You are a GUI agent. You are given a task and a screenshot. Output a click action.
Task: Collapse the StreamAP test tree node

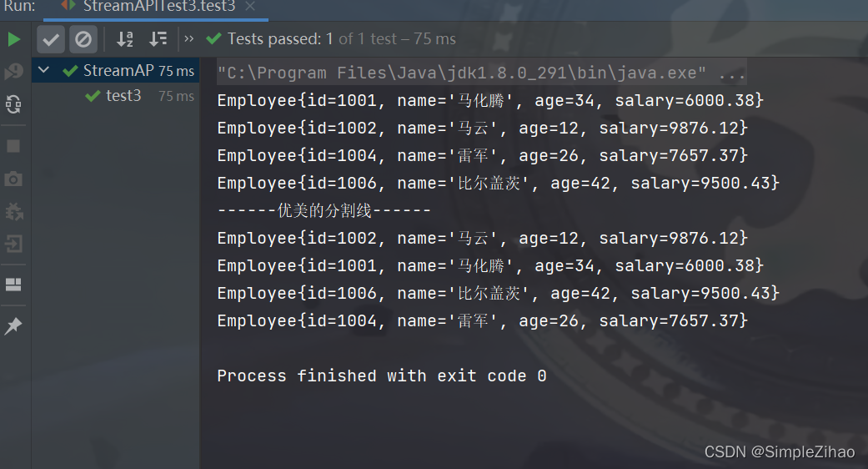[43, 70]
